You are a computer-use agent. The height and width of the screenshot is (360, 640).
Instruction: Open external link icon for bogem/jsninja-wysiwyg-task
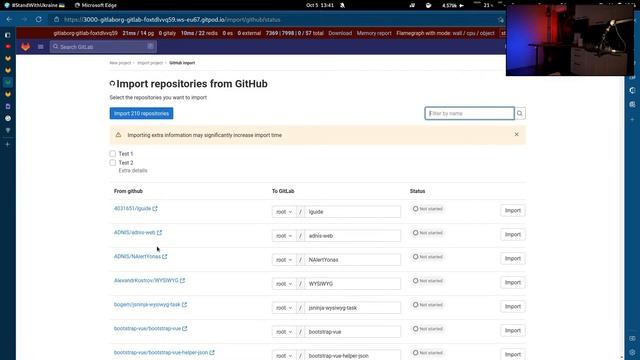pyautogui.click(x=184, y=304)
